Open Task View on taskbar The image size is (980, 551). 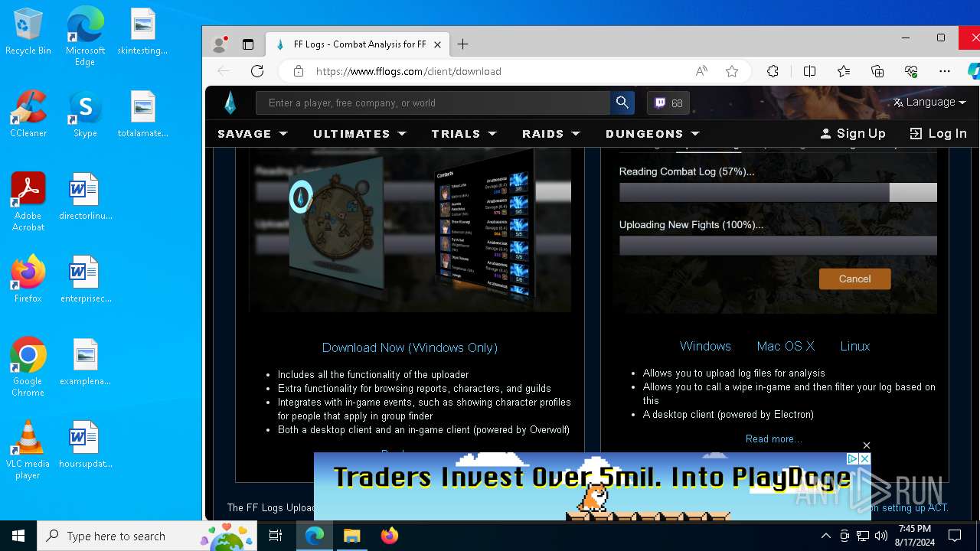tap(276, 536)
